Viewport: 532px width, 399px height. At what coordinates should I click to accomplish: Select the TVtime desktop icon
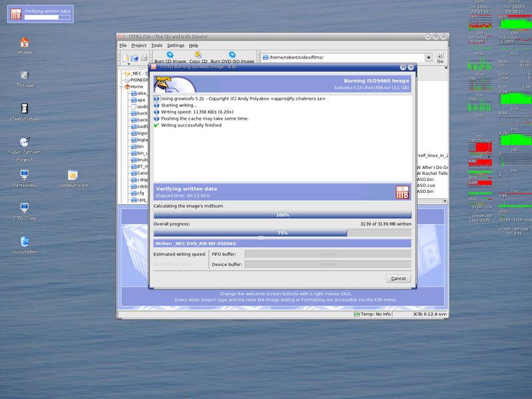coord(25,79)
